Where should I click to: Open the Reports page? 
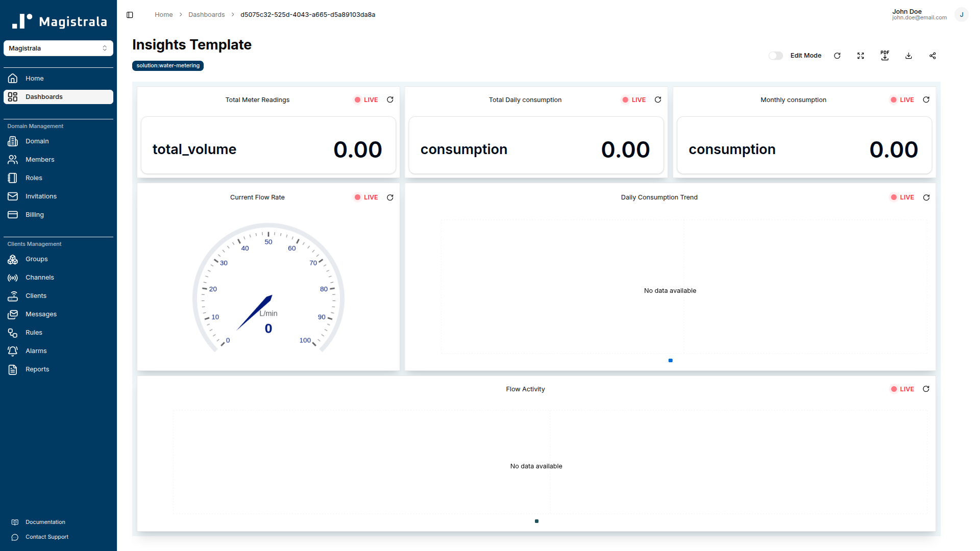37,369
